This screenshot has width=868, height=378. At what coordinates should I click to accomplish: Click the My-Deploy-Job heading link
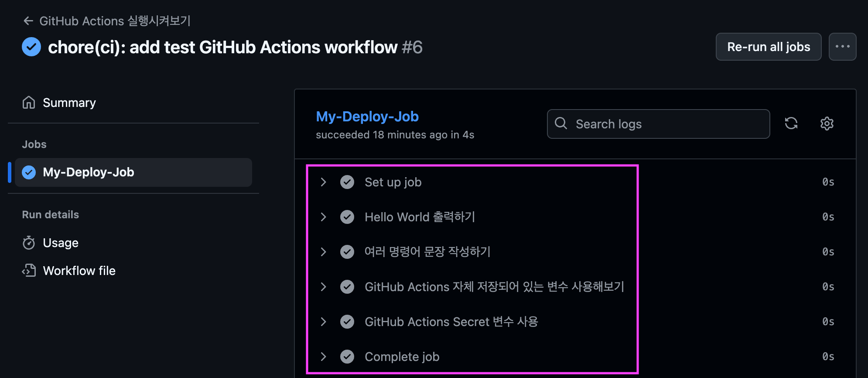(367, 117)
